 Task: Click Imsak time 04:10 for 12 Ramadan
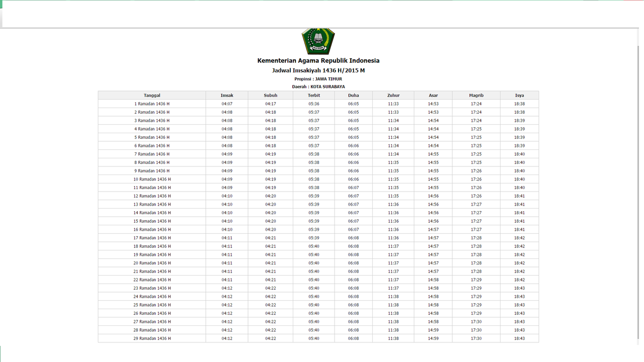(x=227, y=196)
